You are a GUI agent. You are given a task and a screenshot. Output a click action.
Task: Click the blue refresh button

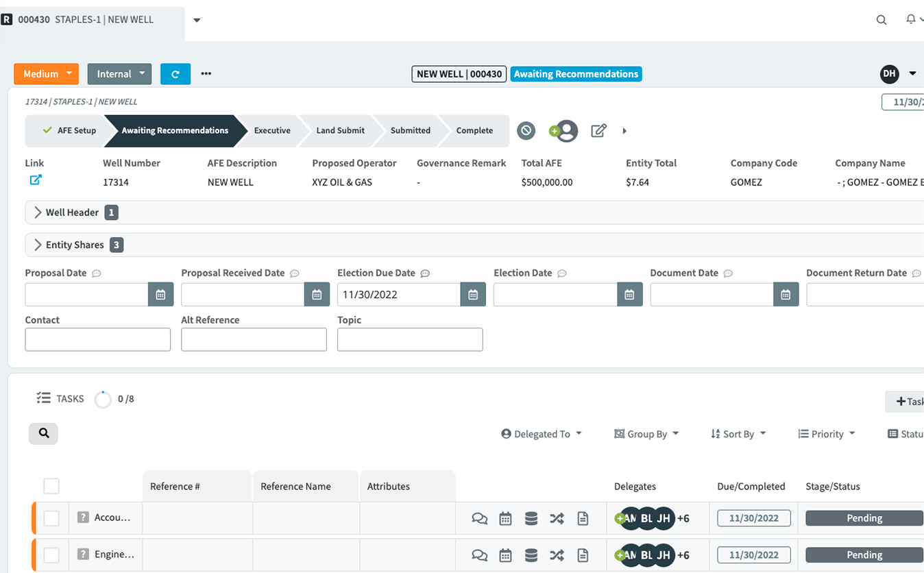175,74
